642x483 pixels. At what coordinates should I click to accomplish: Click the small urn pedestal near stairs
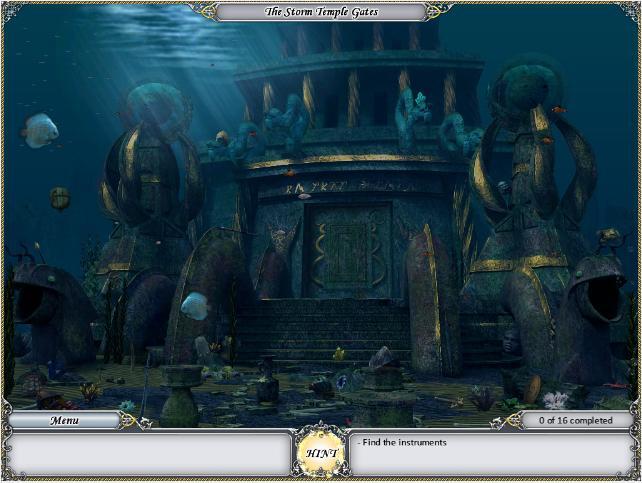[x=268, y=379]
